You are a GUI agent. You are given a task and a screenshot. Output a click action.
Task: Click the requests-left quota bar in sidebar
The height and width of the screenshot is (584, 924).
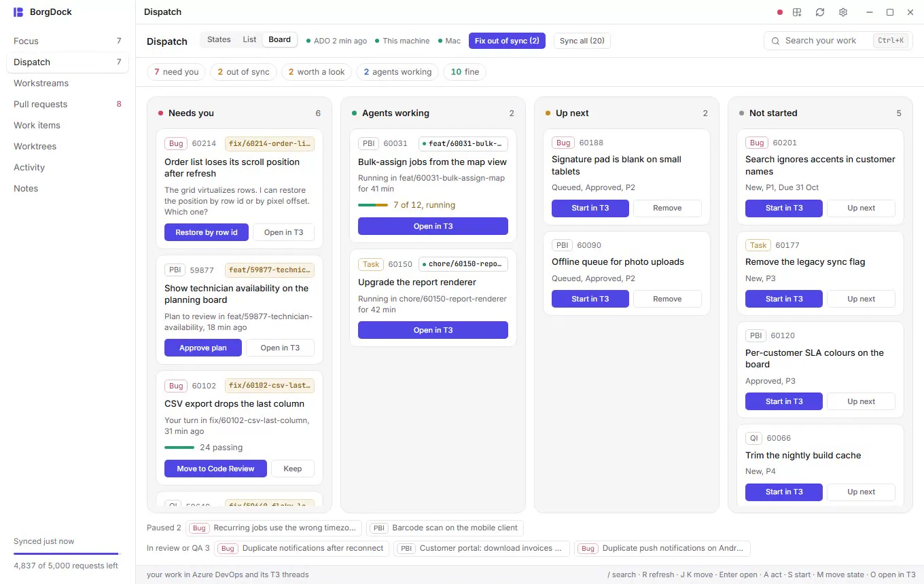pos(67,554)
